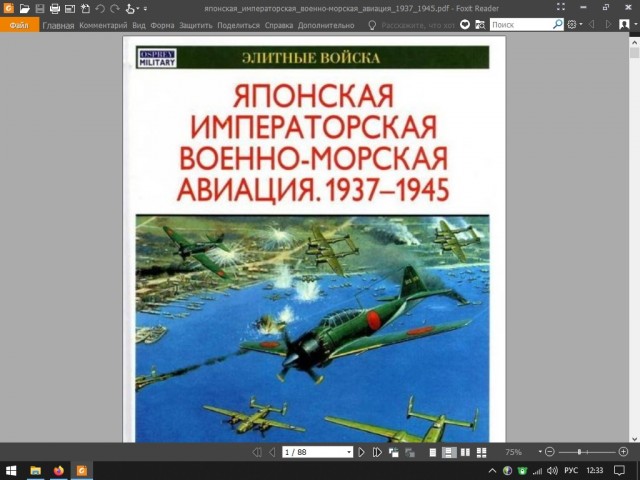Click the magnifier search button
The height and width of the screenshot is (480, 640).
click(558, 24)
